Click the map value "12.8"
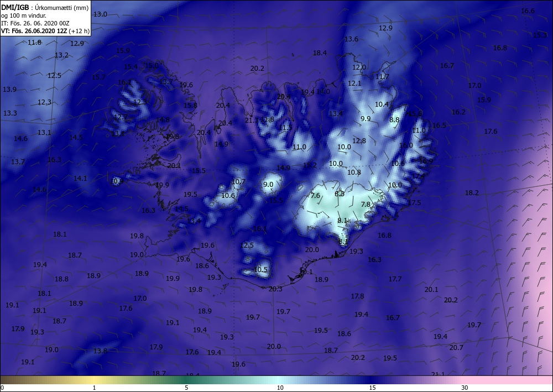This screenshot has width=553, height=392. point(359,140)
